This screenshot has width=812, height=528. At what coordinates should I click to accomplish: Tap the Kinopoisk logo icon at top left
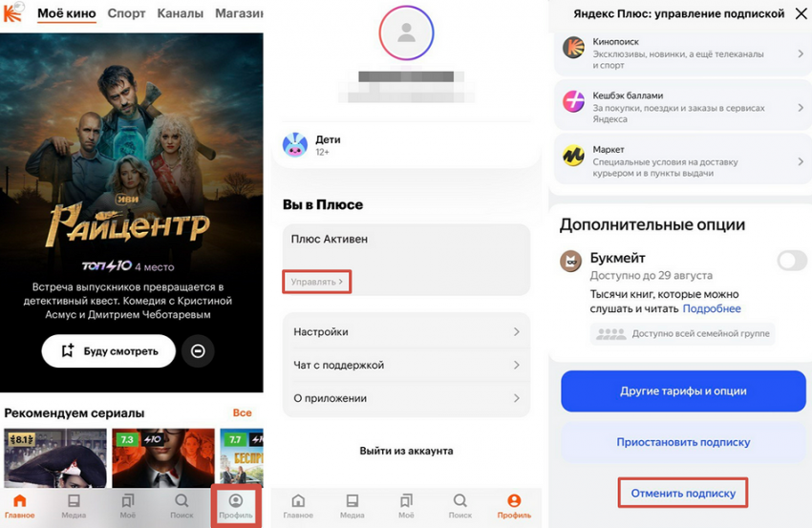(x=11, y=12)
